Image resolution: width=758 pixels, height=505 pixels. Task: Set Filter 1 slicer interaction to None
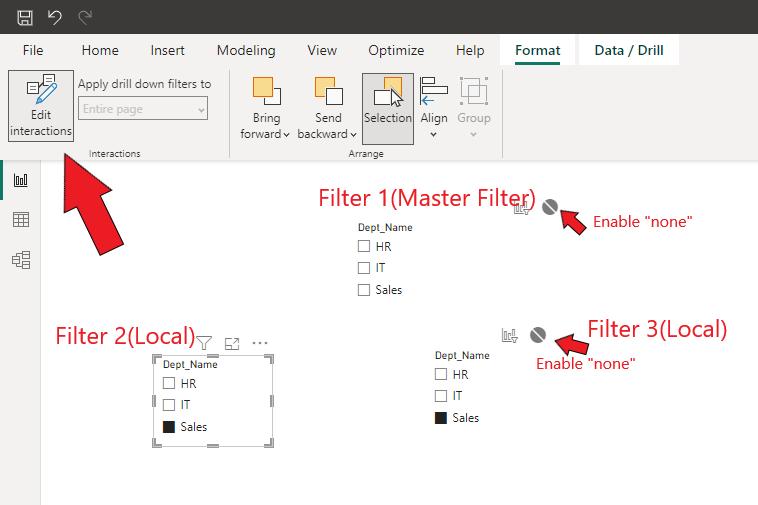550,207
